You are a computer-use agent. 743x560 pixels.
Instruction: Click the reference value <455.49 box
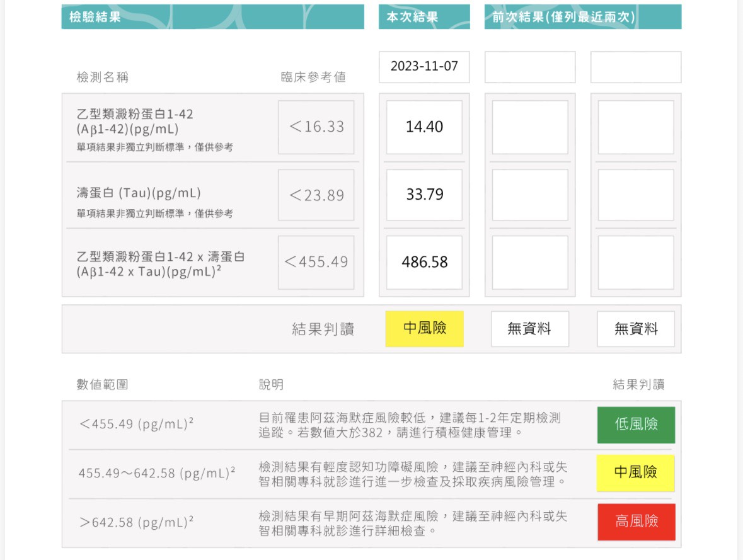click(x=316, y=262)
